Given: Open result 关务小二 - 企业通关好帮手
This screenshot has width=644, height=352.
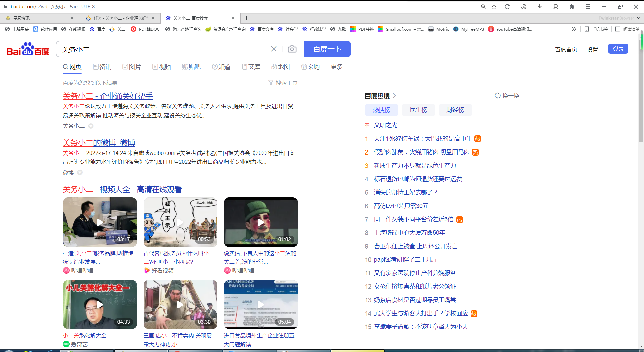Looking at the screenshot, I should click(108, 96).
